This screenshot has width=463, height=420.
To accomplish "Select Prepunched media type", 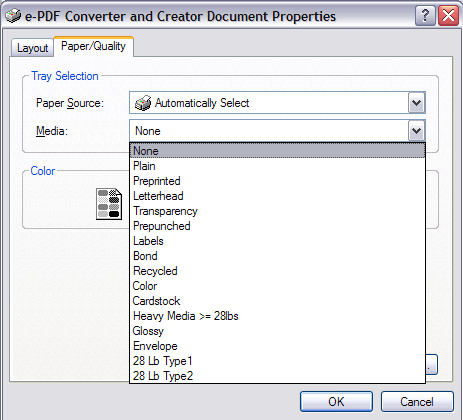I will coord(277,226).
